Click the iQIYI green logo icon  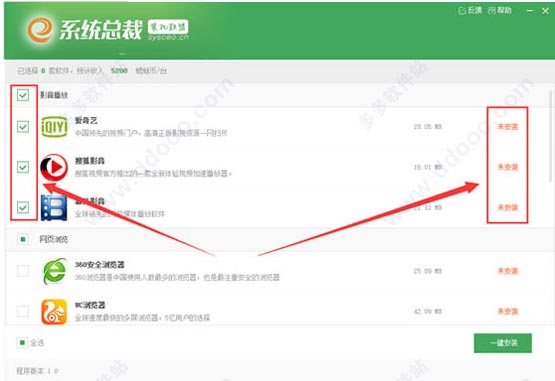click(x=54, y=126)
